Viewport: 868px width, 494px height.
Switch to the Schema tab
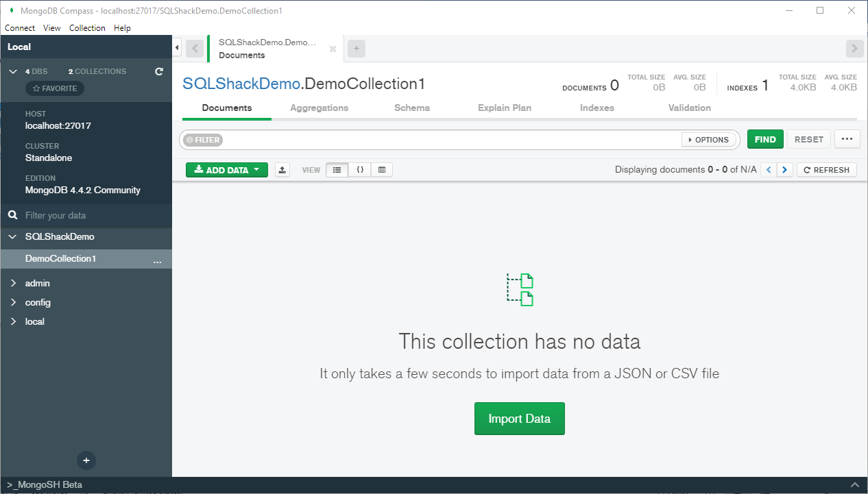pyautogui.click(x=412, y=108)
